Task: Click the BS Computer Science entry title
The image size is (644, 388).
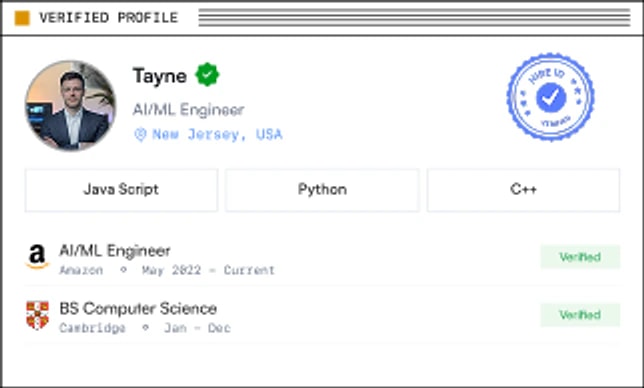Action: [x=138, y=308]
